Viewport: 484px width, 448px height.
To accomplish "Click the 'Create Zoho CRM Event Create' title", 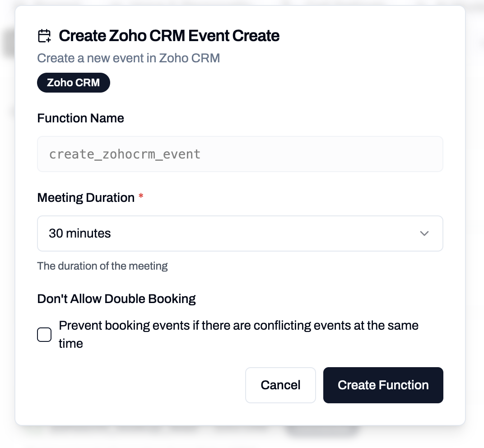I will tap(169, 36).
